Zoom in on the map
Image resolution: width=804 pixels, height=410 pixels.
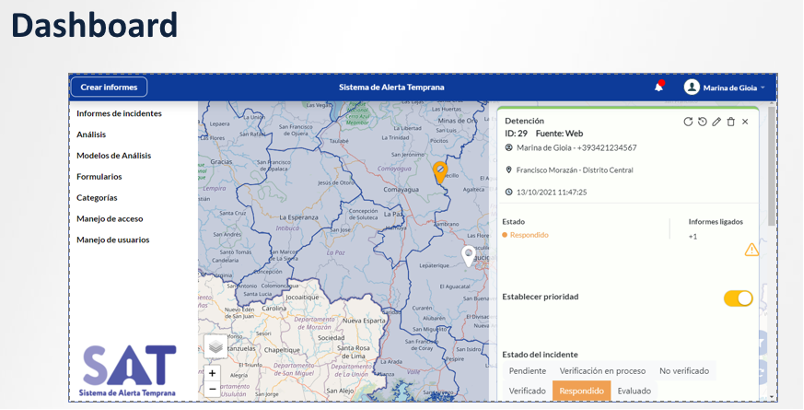[x=212, y=373]
